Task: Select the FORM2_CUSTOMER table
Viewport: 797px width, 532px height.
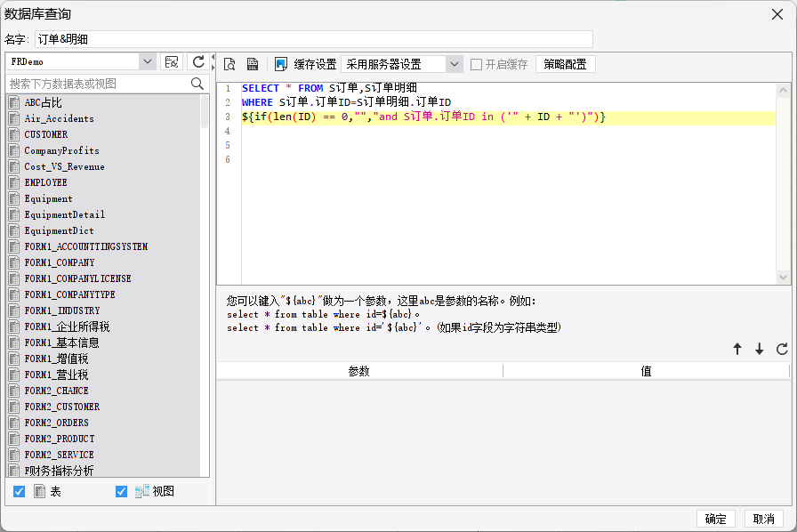Action: [62, 407]
